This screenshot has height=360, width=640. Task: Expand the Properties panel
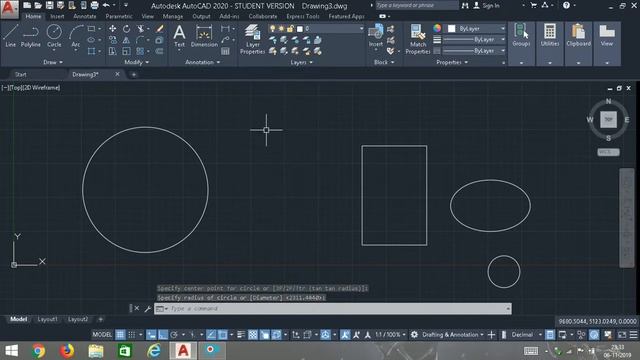(452, 62)
